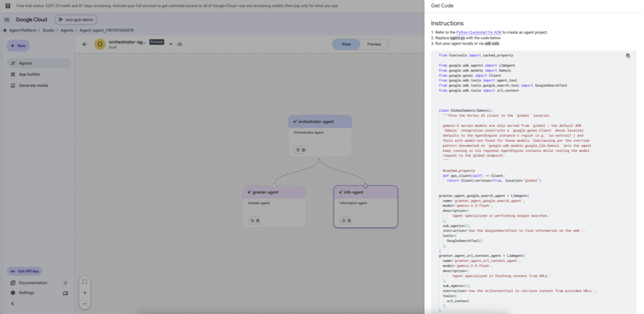Open the Python Quickstart for ADK link
Image resolution: width=644 pixels, height=314 pixels.
(x=479, y=33)
